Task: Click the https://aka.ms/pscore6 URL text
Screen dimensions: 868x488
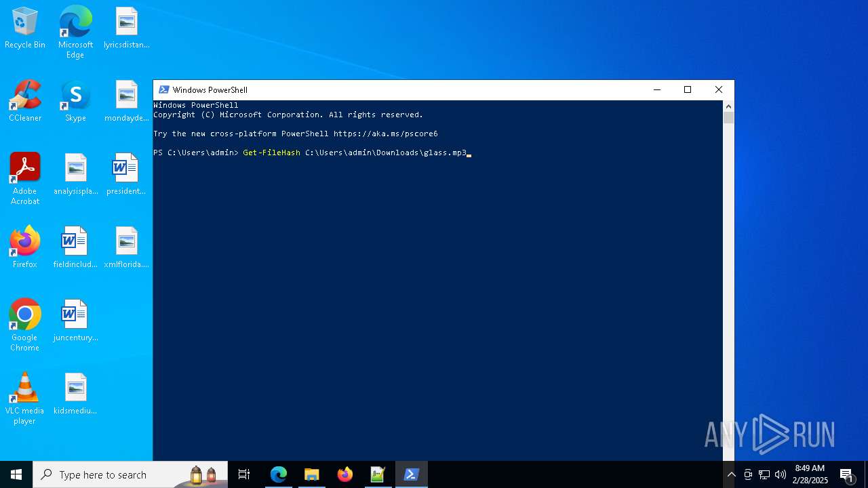Action: pyautogui.click(x=385, y=134)
